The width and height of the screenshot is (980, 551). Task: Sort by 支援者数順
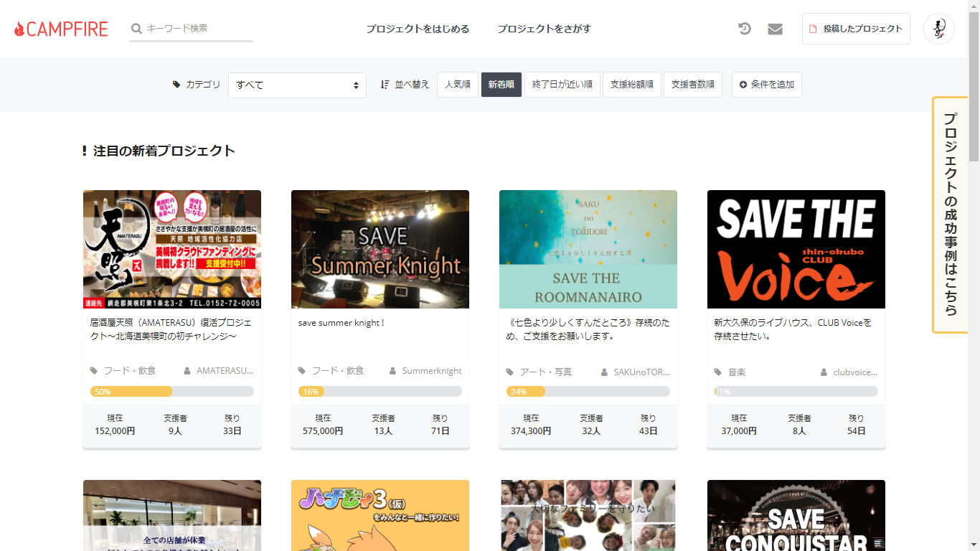pos(692,85)
